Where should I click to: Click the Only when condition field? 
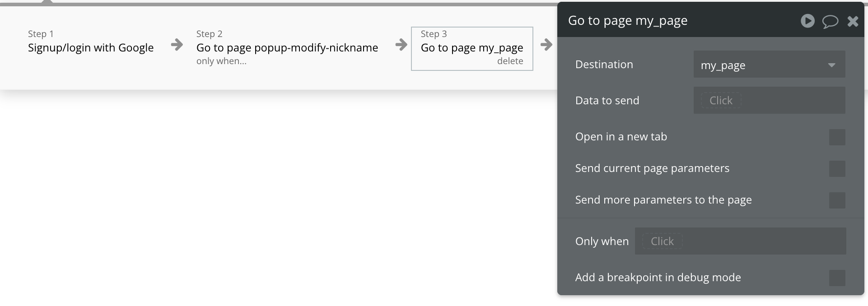click(x=663, y=241)
